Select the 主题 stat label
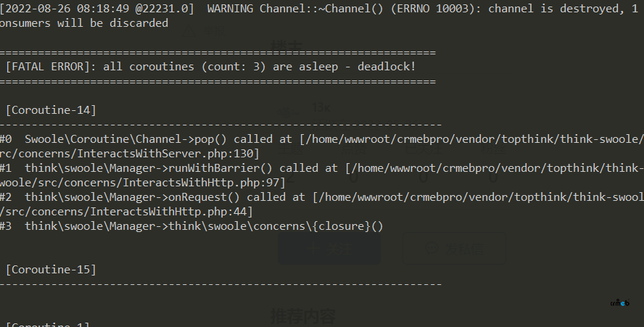644x327 pixels. [x=290, y=149]
